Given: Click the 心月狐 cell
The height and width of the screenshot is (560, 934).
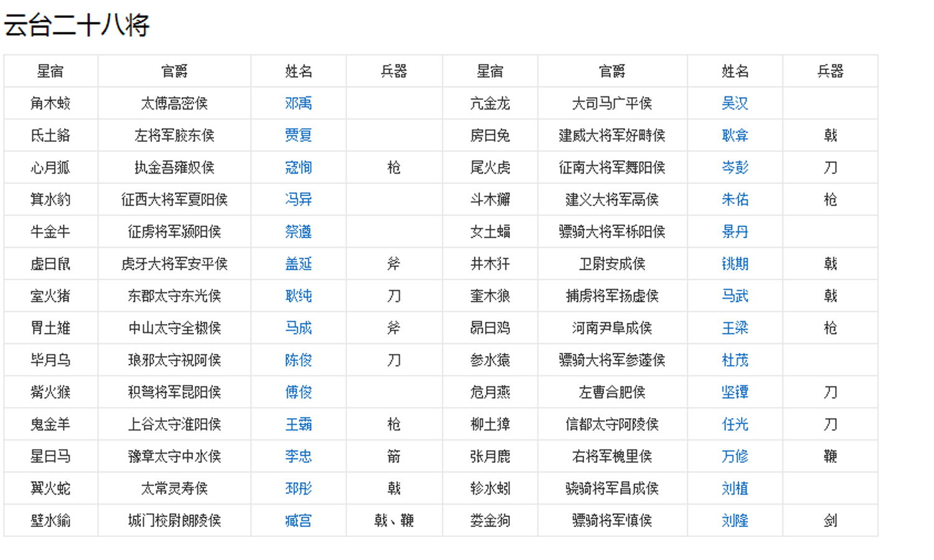Looking at the screenshot, I should [x=50, y=167].
